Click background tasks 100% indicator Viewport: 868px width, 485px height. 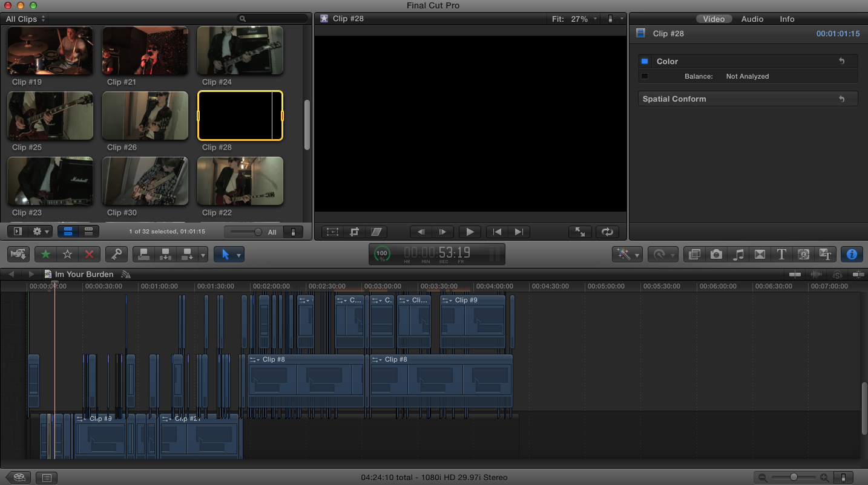click(x=382, y=254)
